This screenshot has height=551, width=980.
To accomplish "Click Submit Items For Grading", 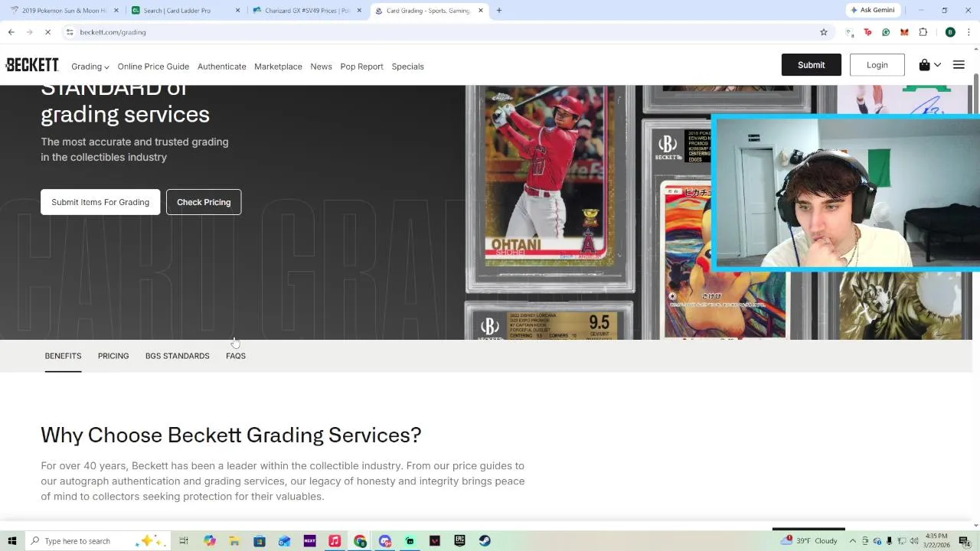I will (x=100, y=202).
